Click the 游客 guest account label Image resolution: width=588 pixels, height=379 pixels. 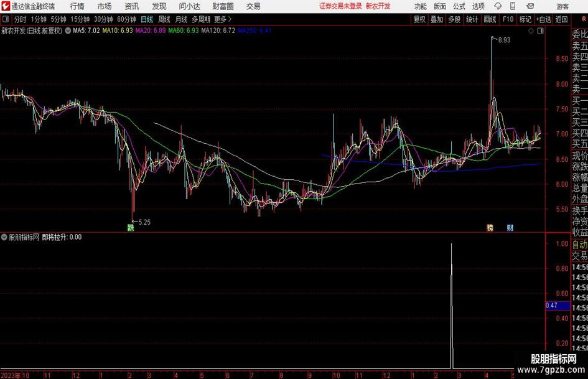click(562, 6)
